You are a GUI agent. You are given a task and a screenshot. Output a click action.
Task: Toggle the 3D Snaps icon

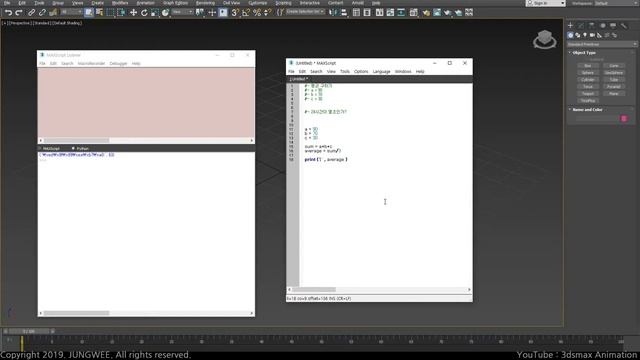[235, 13]
